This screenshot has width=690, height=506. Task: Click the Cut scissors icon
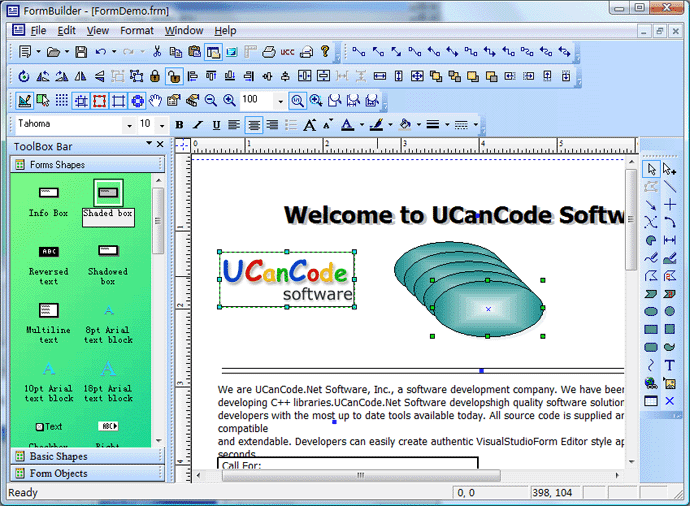tap(157, 52)
